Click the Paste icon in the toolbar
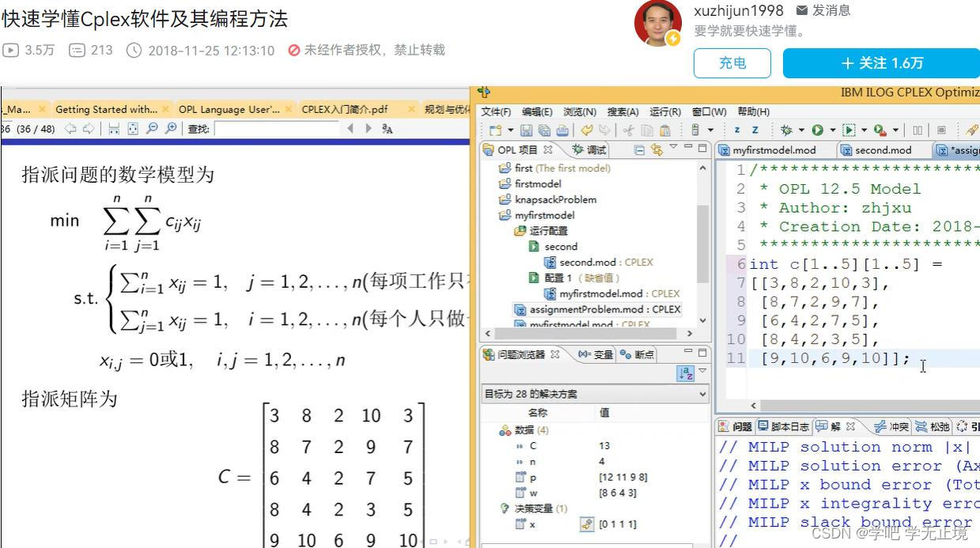Image resolution: width=980 pixels, height=548 pixels. point(664,130)
